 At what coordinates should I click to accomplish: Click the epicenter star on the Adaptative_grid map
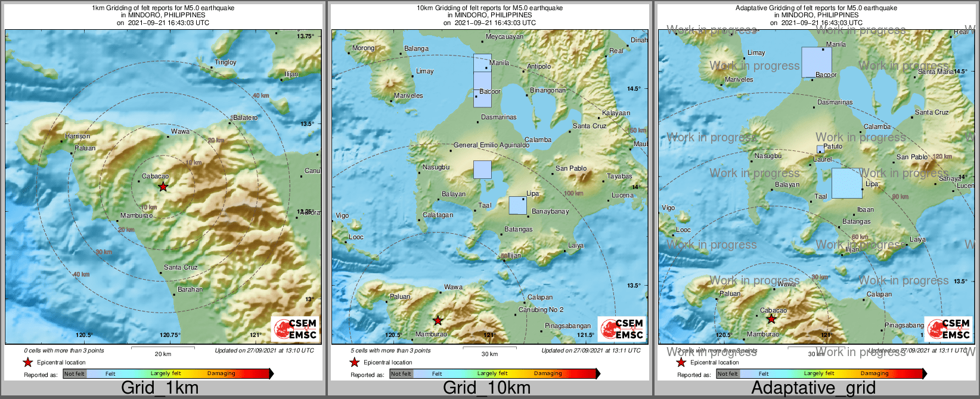771,319
